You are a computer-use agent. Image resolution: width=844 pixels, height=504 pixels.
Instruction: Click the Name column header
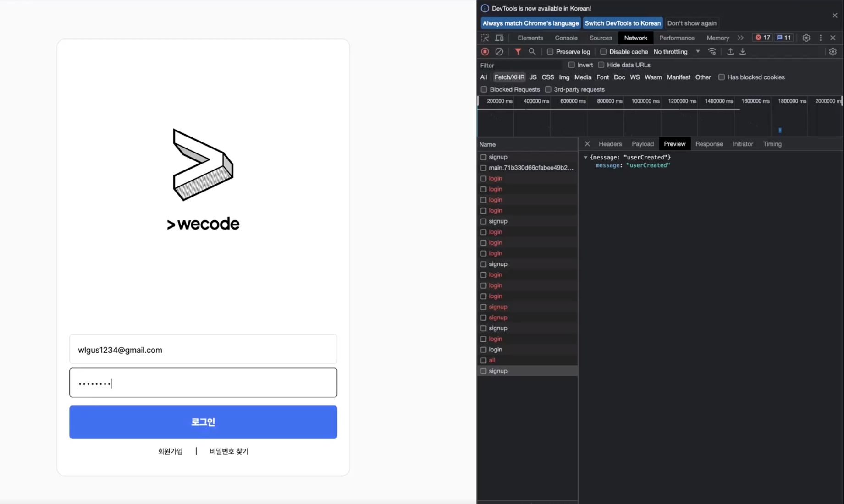527,144
